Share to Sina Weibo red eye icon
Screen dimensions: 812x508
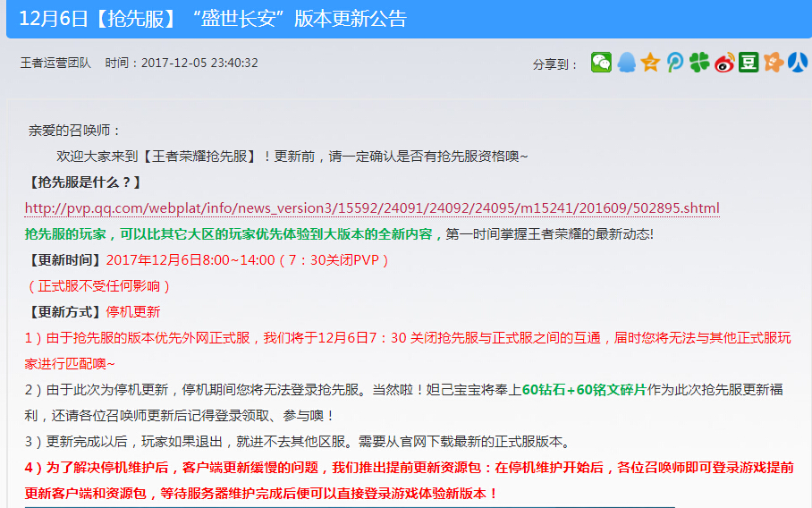tap(724, 63)
